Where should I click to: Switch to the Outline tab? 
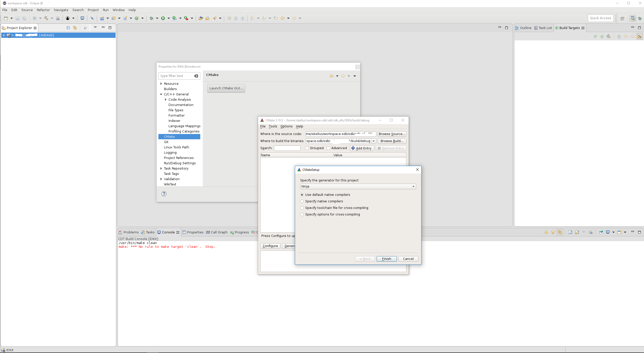523,28
